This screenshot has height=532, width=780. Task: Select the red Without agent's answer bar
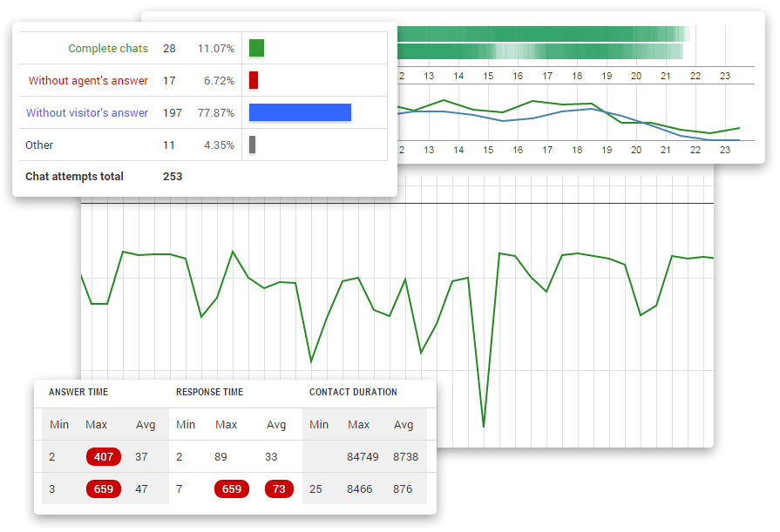[x=253, y=80]
